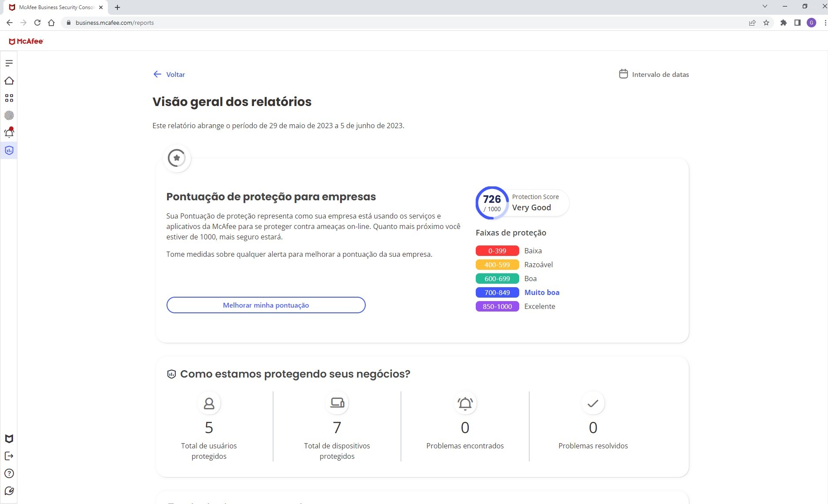The width and height of the screenshot is (828, 504).
Task: Open the Home sidebar icon
Action: pos(9,81)
